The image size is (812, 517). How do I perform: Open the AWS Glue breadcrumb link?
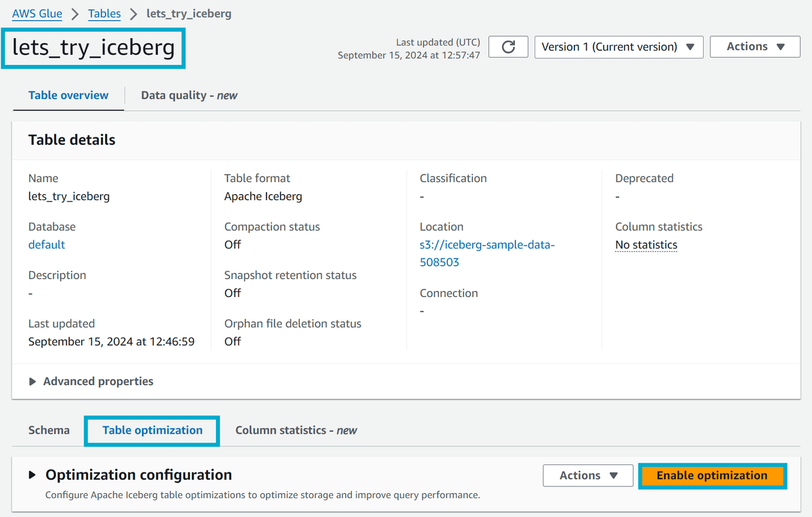[37, 13]
